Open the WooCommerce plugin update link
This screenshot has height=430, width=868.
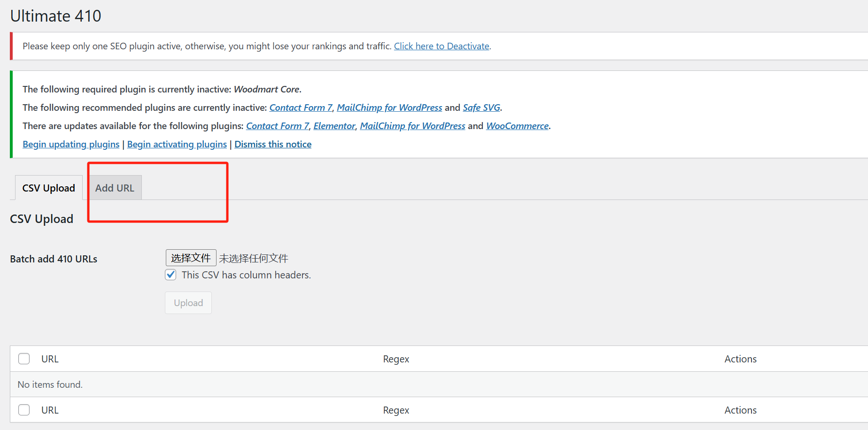pos(517,126)
